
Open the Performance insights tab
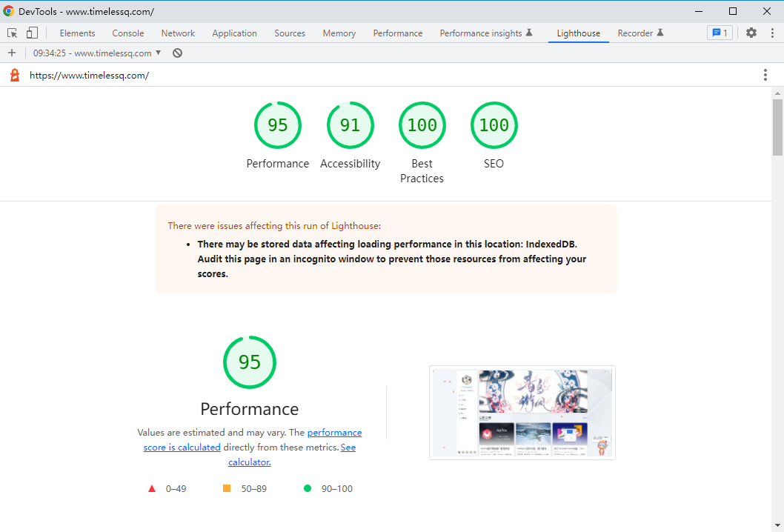point(486,33)
